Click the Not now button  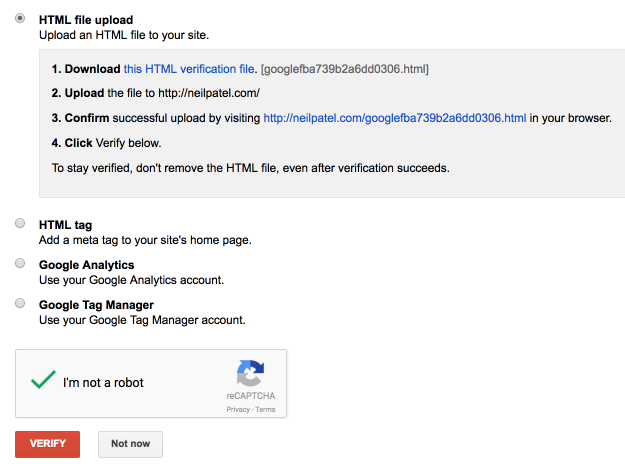pyautogui.click(x=130, y=444)
